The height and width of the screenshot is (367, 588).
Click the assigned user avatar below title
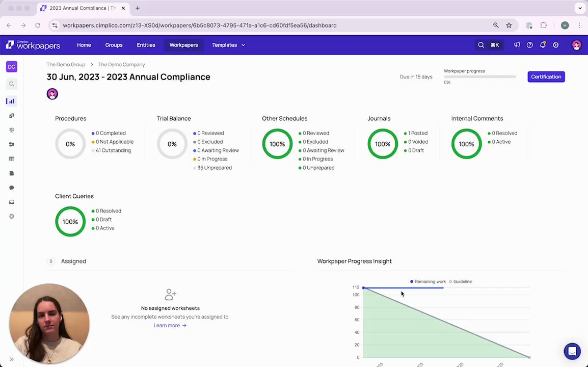(x=52, y=94)
